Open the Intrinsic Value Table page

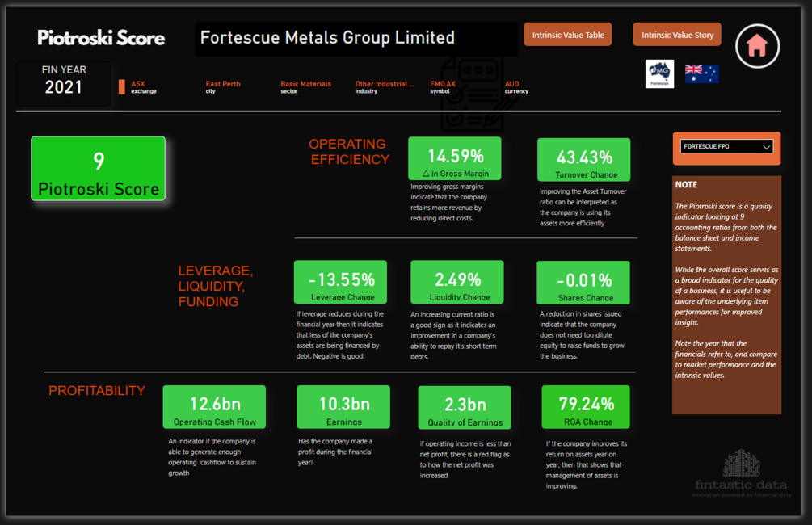pyautogui.click(x=567, y=35)
